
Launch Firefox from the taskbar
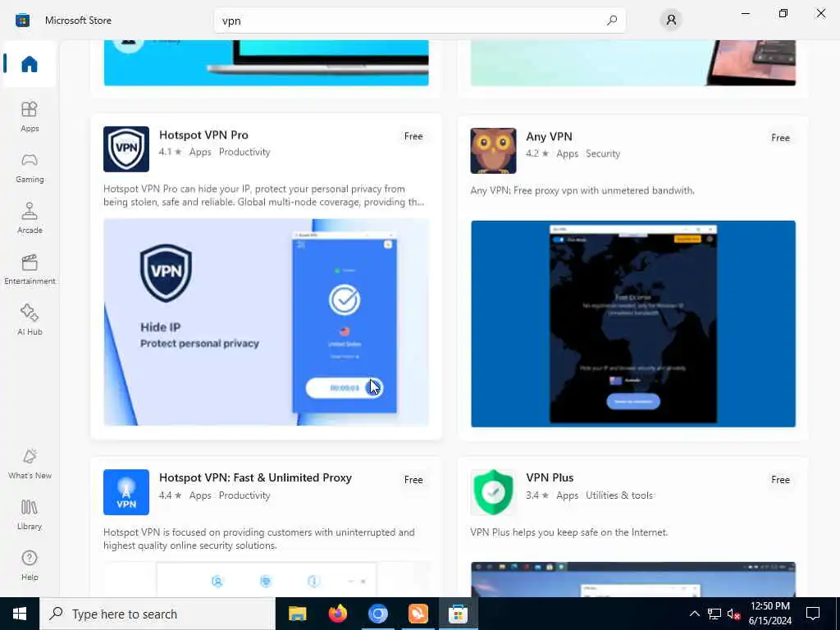[x=337, y=614]
